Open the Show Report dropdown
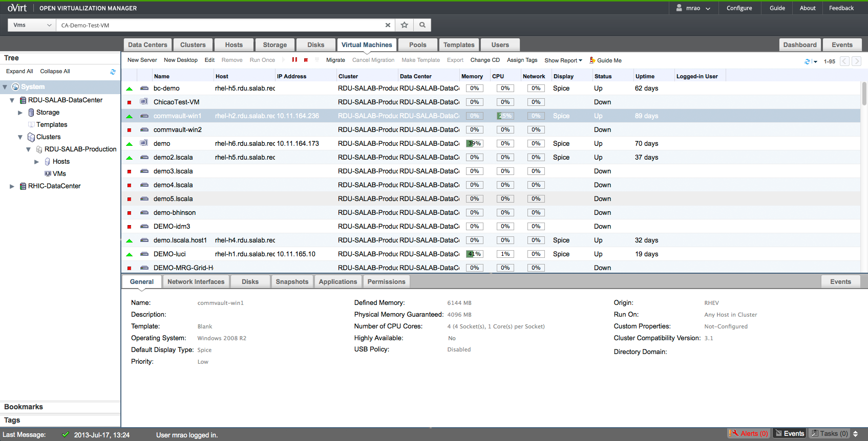The width and height of the screenshot is (868, 441). pyautogui.click(x=563, y=60)
